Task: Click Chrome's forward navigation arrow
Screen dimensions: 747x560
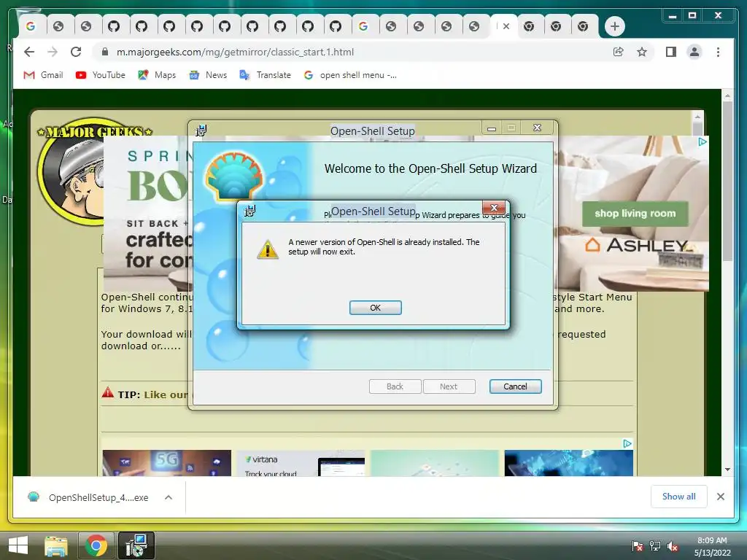Action: 53,52
